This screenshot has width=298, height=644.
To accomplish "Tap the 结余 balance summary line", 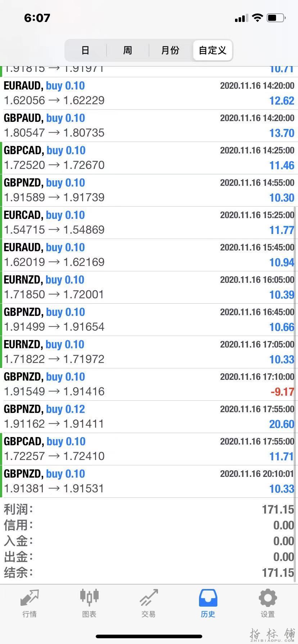I will coord(149,572).
